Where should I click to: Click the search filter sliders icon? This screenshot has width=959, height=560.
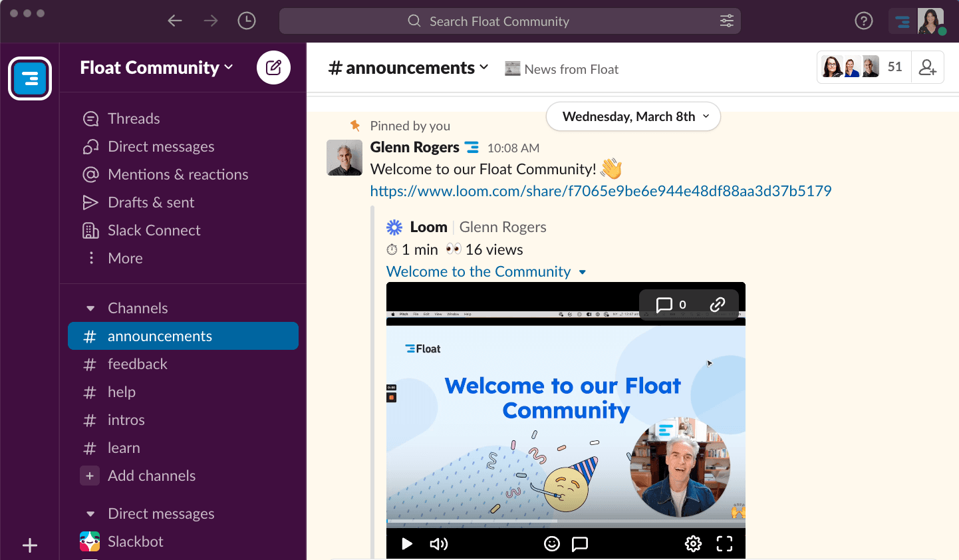pyautogui.click(x=726, y=21)
